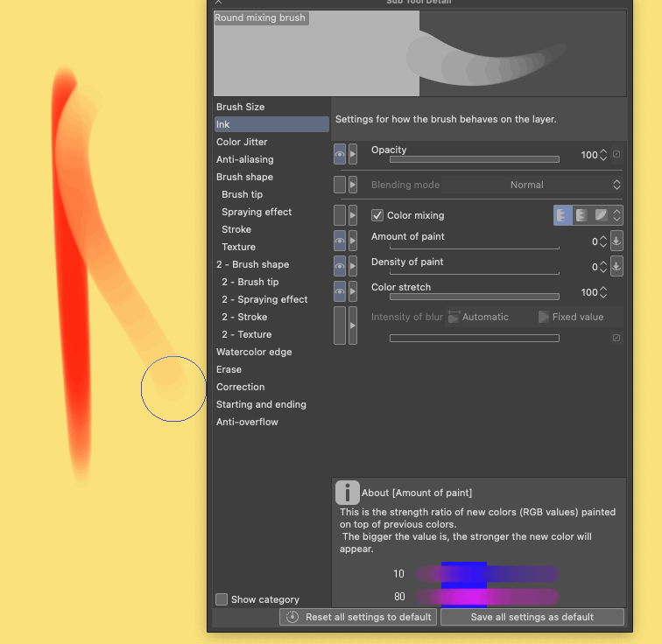The width and height of the screenshot is (662, 644).
Task: Adjust the Density of paint slider
Action: point(474,272)
